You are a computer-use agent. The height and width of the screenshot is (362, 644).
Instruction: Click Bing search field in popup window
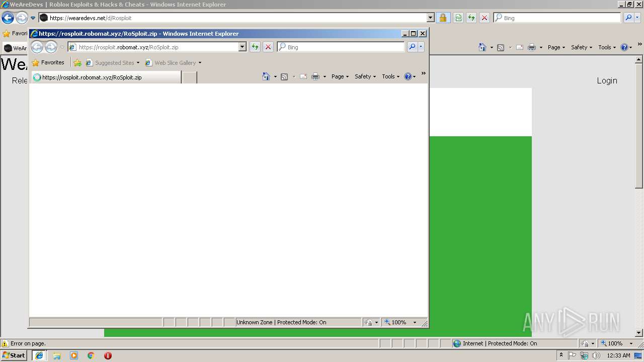point(341,47)
